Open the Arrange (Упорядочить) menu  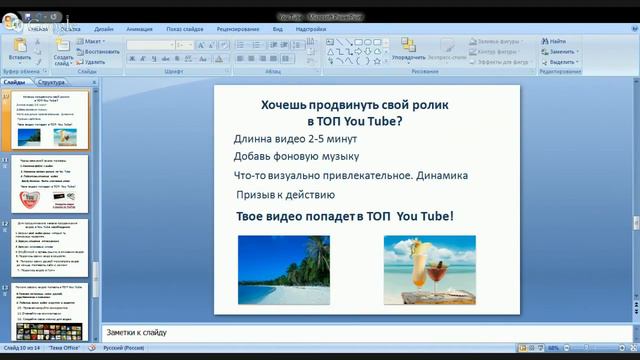click(x=408, y=50)
